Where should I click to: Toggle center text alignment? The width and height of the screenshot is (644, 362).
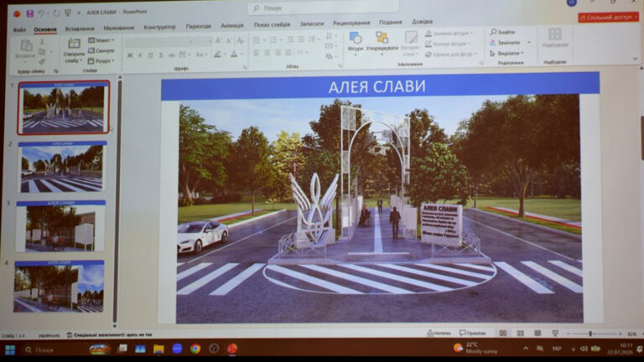pyautogui.click(x=267, y=54)
